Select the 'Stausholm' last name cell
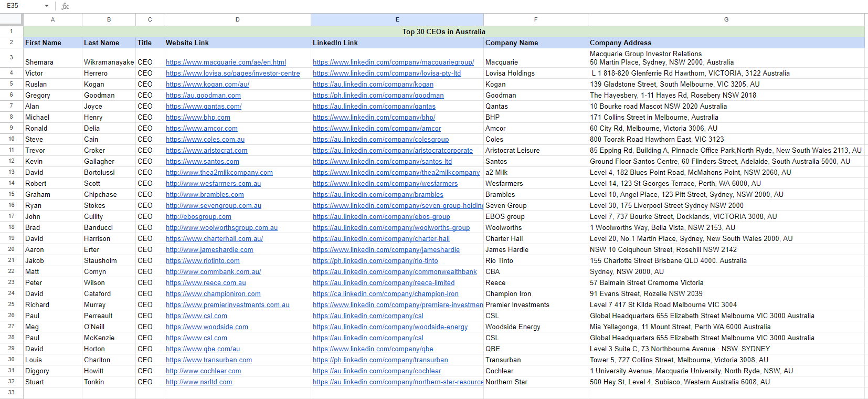The height and width of the screenshot is (399, 868). [109, 261]
